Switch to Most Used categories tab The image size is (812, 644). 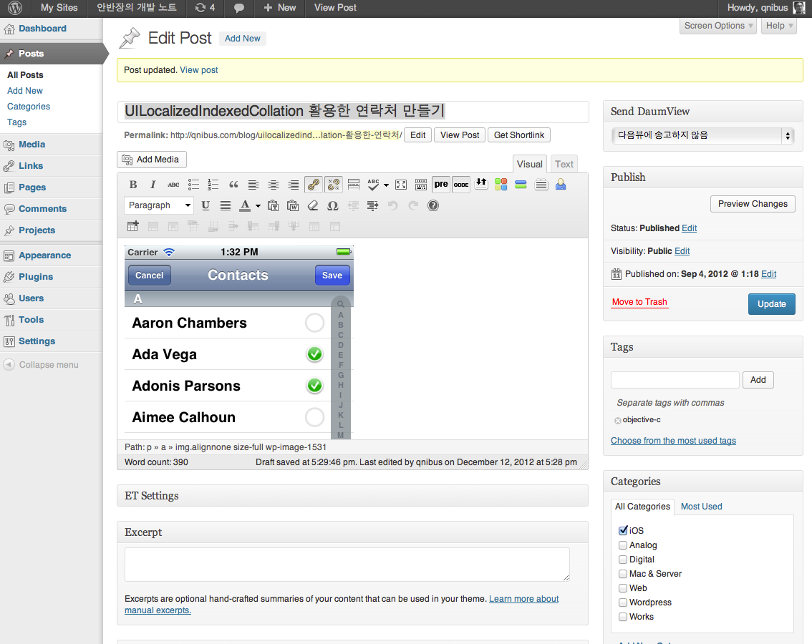point(701,507)
